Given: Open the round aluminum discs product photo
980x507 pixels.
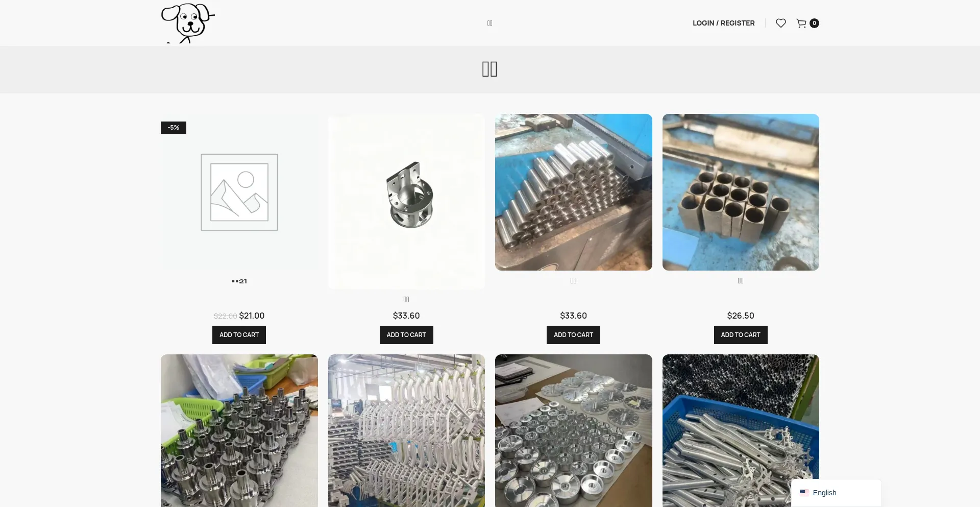Looking at the screenshot, I should tap(573, 430).
